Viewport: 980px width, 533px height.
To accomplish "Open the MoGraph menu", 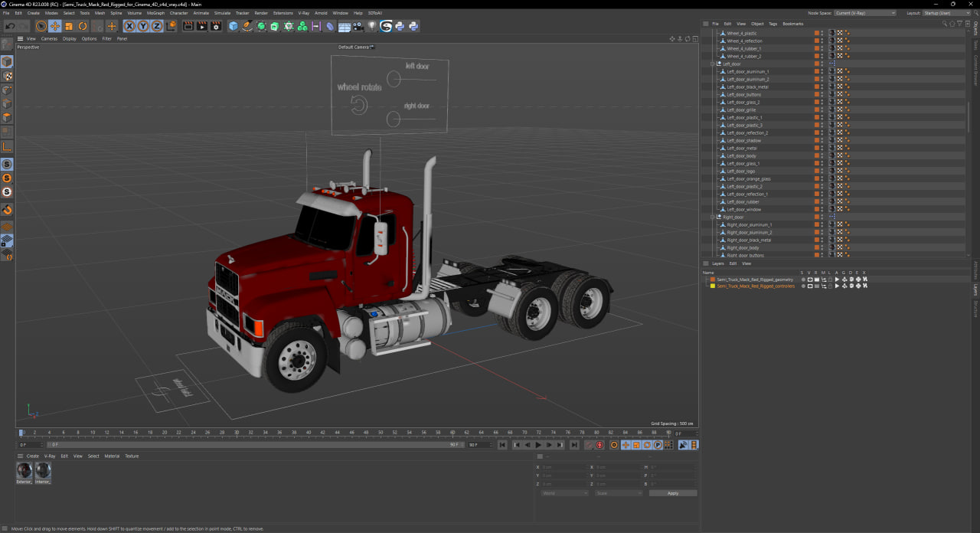I will click(x=155, y=13).
